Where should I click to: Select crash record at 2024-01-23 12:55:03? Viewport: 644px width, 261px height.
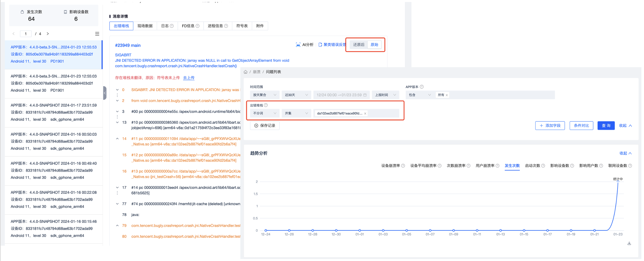[54, 83]
